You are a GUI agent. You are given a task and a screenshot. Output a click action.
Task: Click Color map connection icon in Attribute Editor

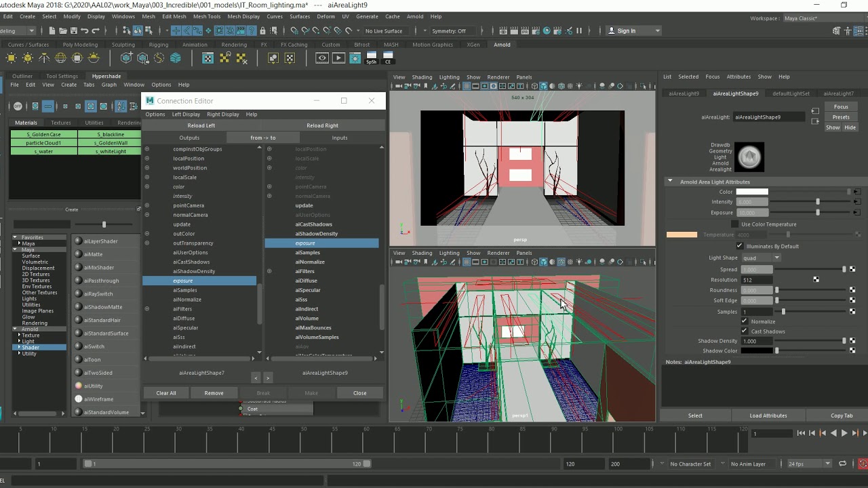tap(857, 192)
